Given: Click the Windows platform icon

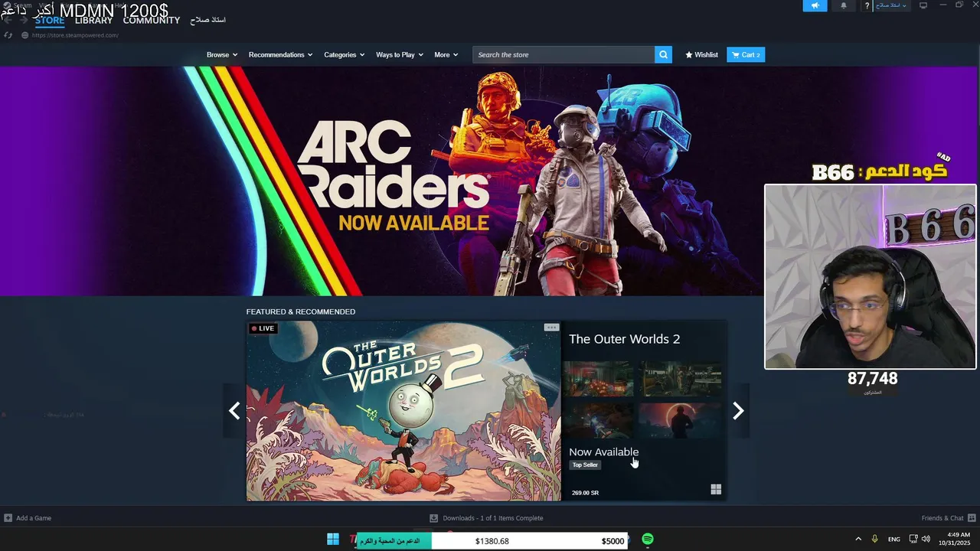Looking at the screenshot, I should coord(716,489).
